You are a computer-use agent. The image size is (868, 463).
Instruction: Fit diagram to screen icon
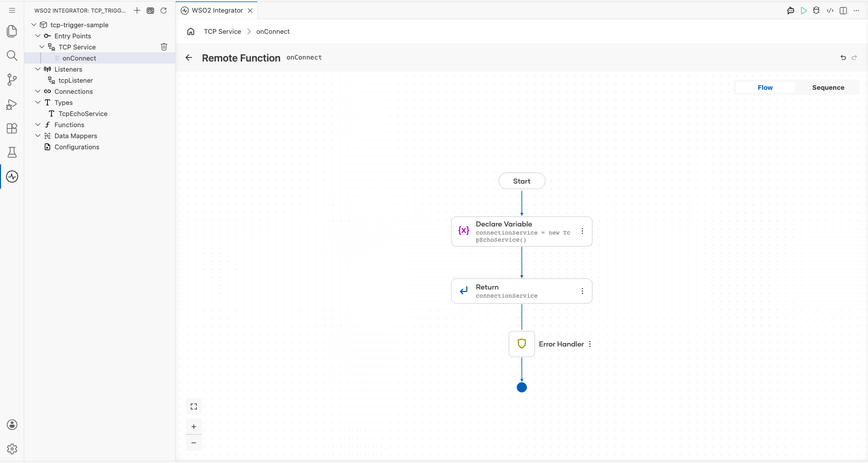[x=194, y=407]
